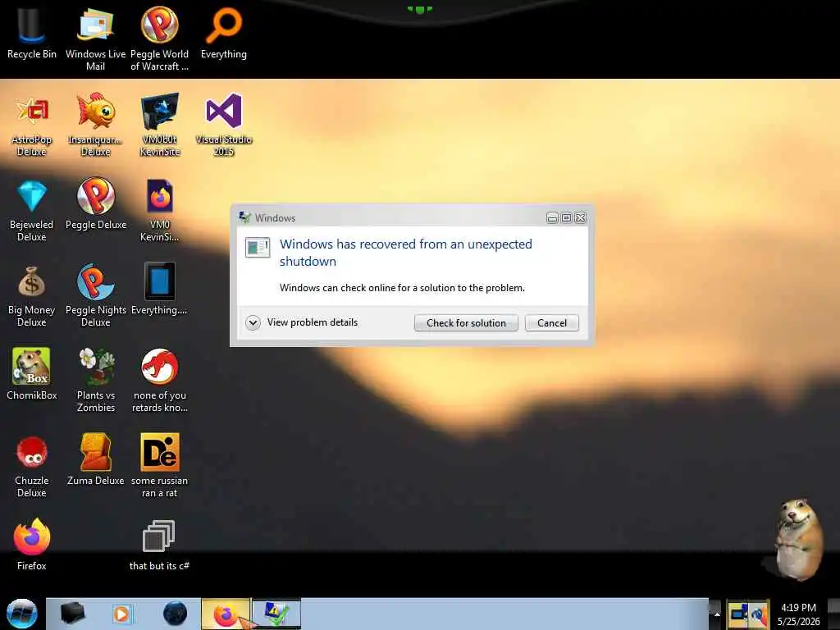Open the black box taskbar icon

click(72, 614)
